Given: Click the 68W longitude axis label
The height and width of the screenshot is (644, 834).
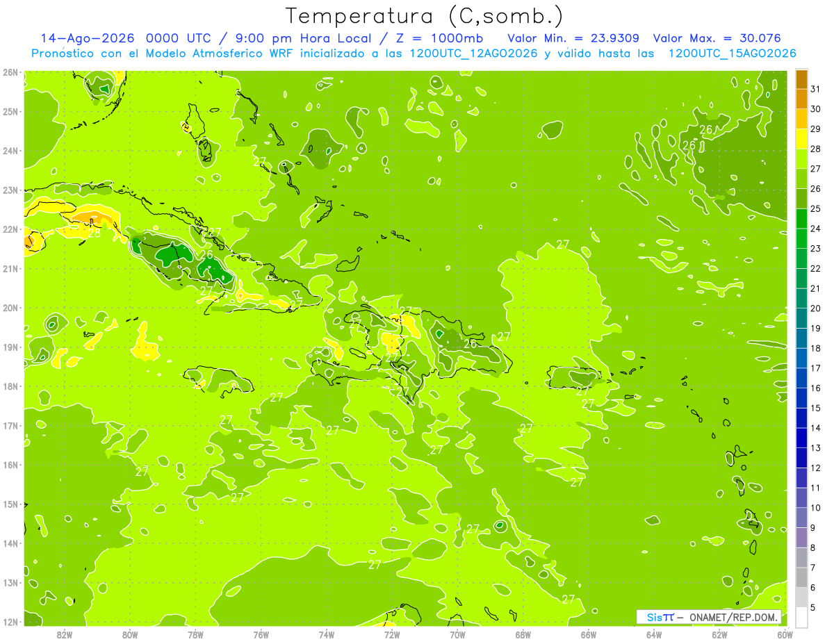Looking at the screenshot, I should [x=523, y=634].
